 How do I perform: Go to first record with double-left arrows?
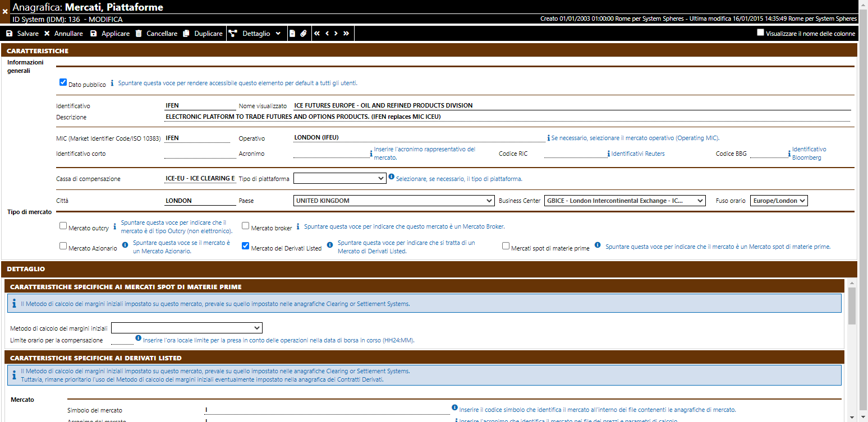point(317,34)
